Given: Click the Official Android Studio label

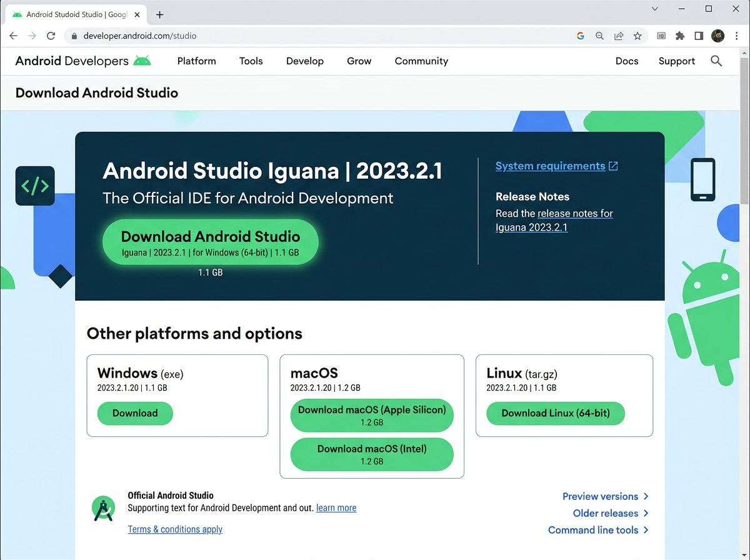Looking at the screenshot, I should point(171,496).
